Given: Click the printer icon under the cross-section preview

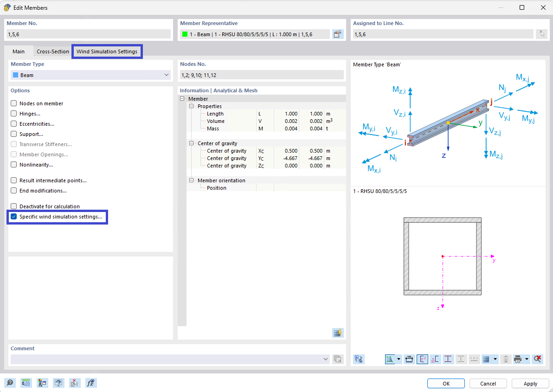Looking at the screenshot, I should 517,359.
